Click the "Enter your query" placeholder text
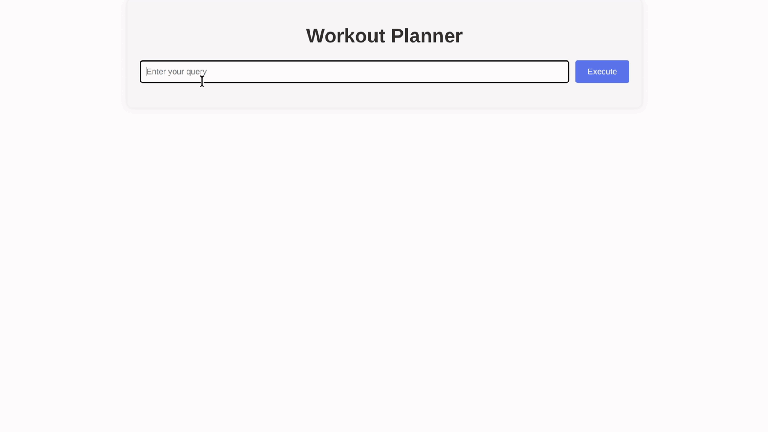The width and height of the screenshot is (768, 432). (x=176, y=72)
